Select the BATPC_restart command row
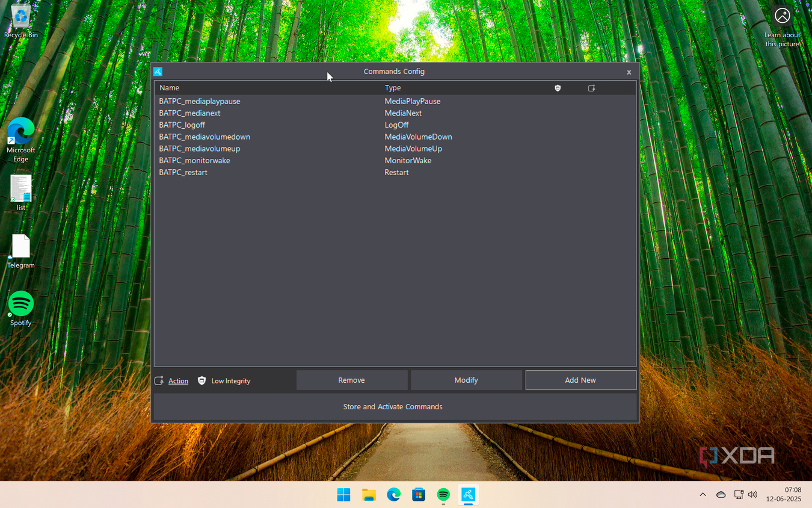 (395, 172)
